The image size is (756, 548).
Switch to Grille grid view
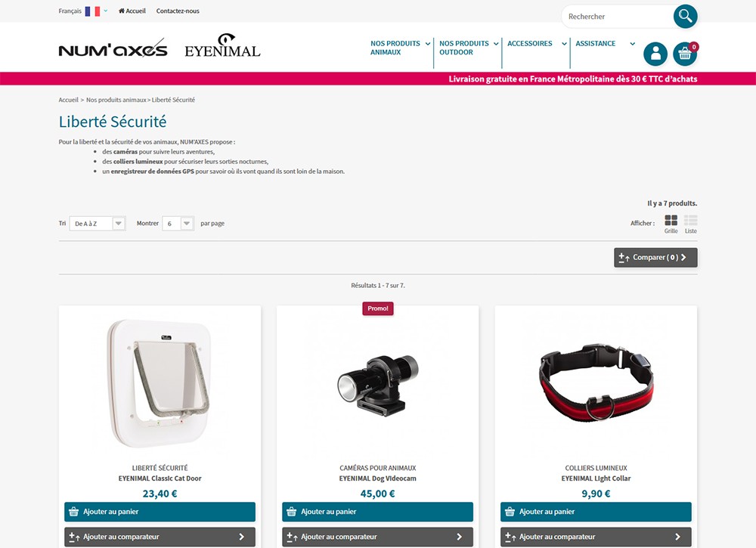(671, 224)
